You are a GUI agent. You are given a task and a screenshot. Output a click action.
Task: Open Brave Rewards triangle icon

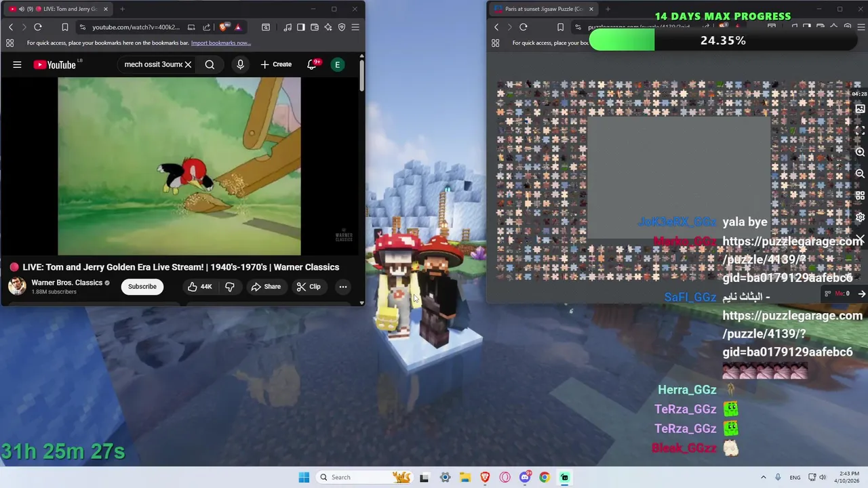pos(238,27)
